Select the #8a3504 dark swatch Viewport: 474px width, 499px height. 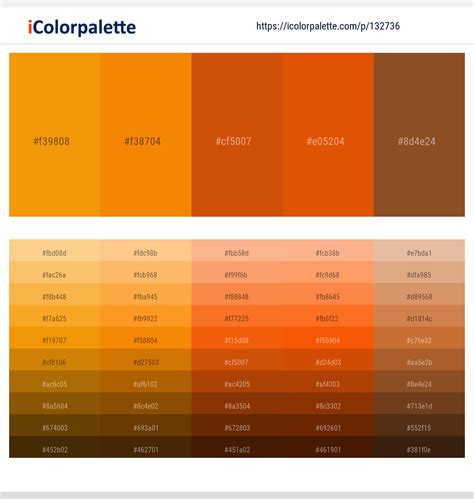coord(237,404)
